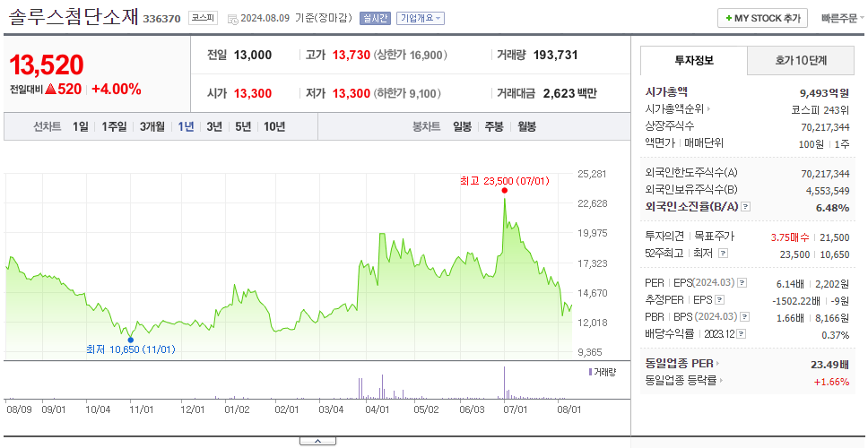Screen dimensions: 868x448
Task: Click the red 최고 23,500 peak marker
Action: click(x=504, y=190)
